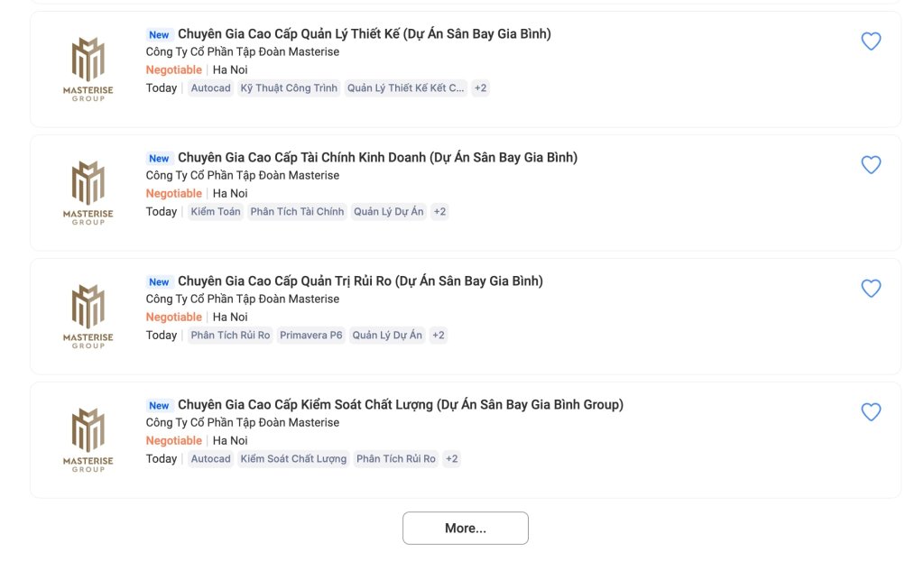Open Chuyên Gia Cao Cấp Kiểm Soát Chất Lượng title

[x=401, y=405]
